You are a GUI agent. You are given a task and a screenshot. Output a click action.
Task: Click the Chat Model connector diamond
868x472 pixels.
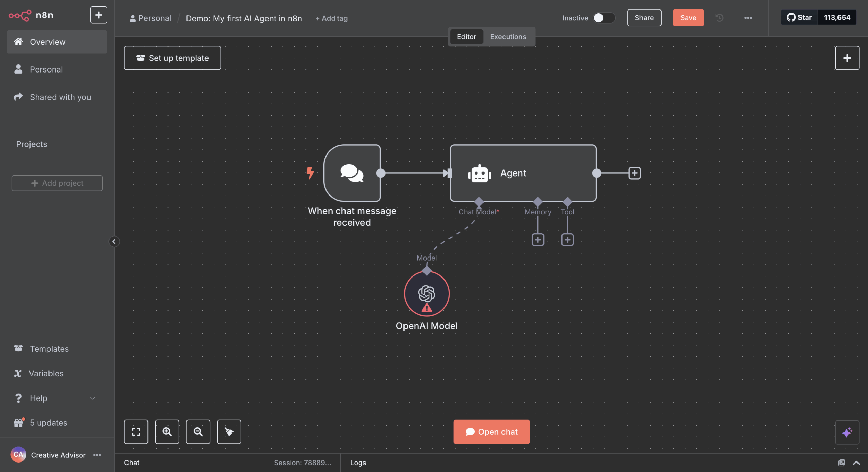[x=479, y=202]
